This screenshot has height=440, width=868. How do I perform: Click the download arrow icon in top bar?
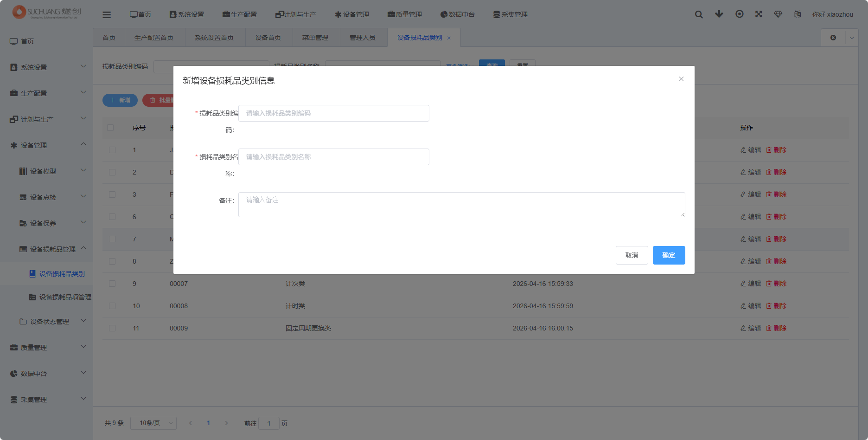(719, 14)
